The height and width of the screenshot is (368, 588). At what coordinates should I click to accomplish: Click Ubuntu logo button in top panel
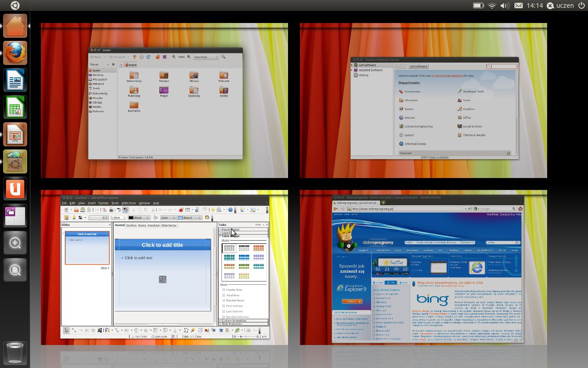15,6
